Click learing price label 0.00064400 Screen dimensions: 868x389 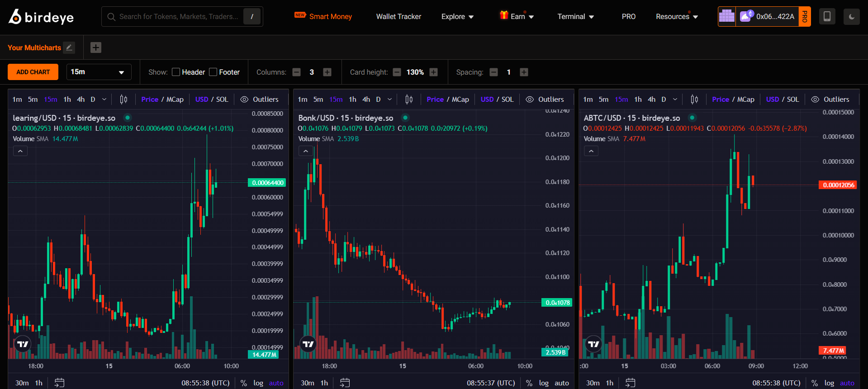coord(267,183)
